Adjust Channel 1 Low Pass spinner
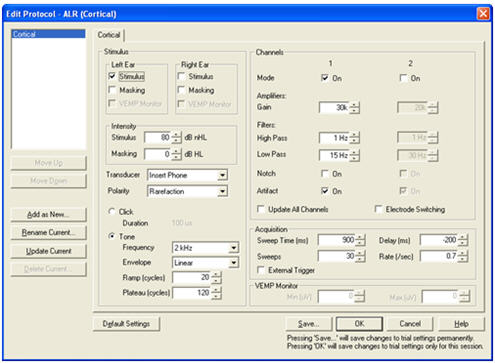This screenshot has height=363, width=495. click(x=354, y=155)
